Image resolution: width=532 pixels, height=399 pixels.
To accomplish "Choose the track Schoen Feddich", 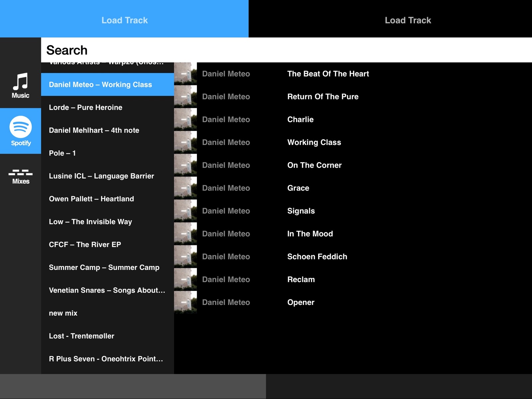I will pyautogui.click(x=317, y=257).
